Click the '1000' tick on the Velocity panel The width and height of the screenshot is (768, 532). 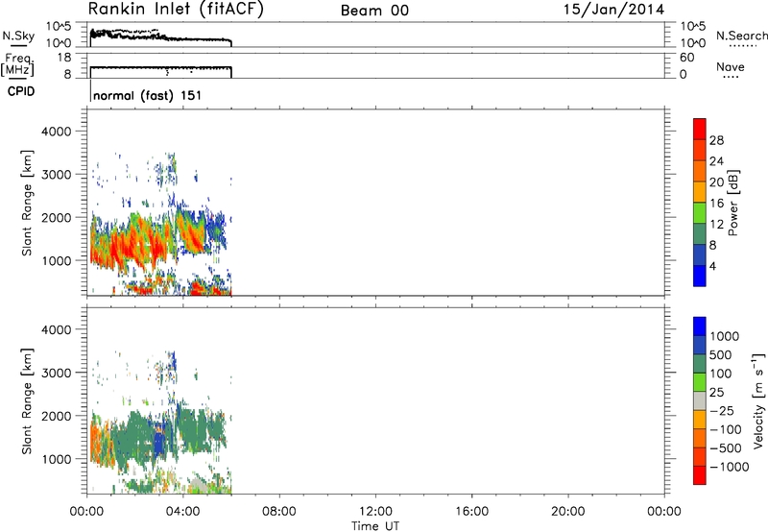pos(56,459)
